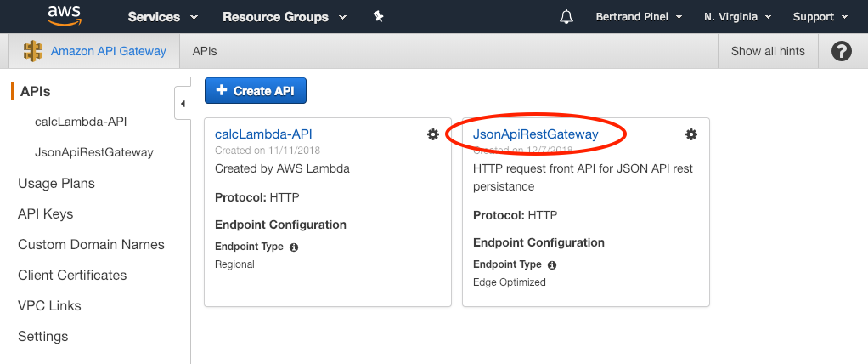Click 'Protocol: HTTP' text on JsonApiRestGateway card

pyautogui.click(x=516, y=215)
